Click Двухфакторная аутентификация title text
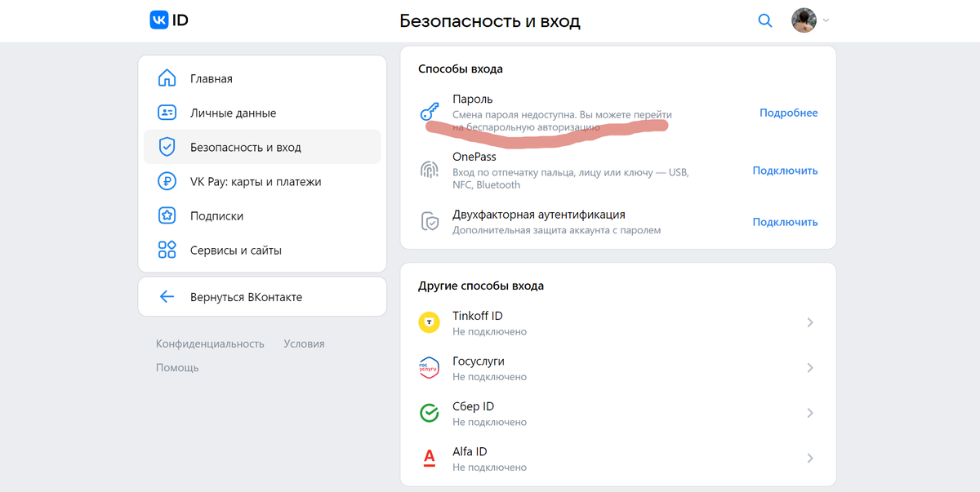Viewport: 980px width, 492px height. 539,215
